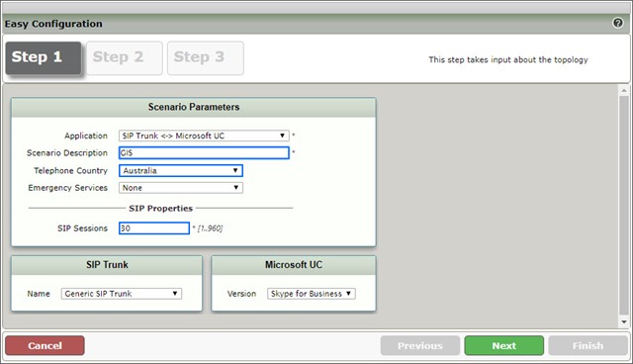
Task: Click the topology step description text
Action: [507, 59]
